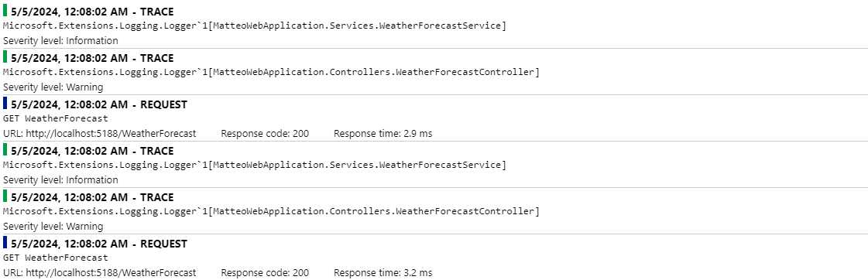Image resolution: width=868 pixels, height=280 pixels.
Task: Click green marker of the last Warning trace
Action: [x=5, y=196]
